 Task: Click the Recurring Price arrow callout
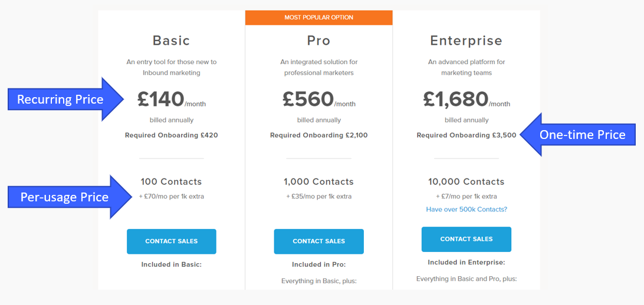65,99
